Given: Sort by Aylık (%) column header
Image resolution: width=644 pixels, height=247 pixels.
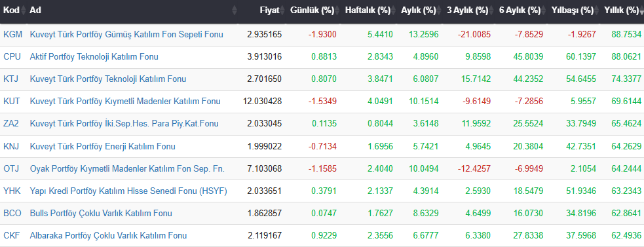Looking at the screenshot, I should (419, 10).
